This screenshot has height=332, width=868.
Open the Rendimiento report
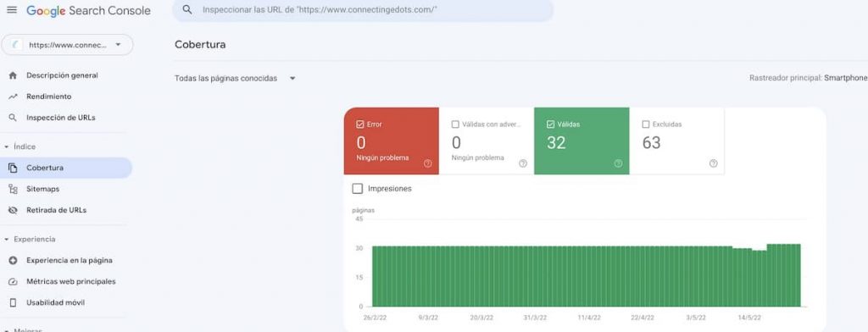point(48,97)
